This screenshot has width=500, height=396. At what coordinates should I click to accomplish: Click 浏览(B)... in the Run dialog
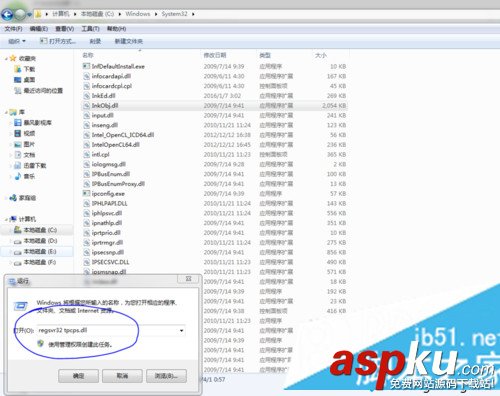166,376
